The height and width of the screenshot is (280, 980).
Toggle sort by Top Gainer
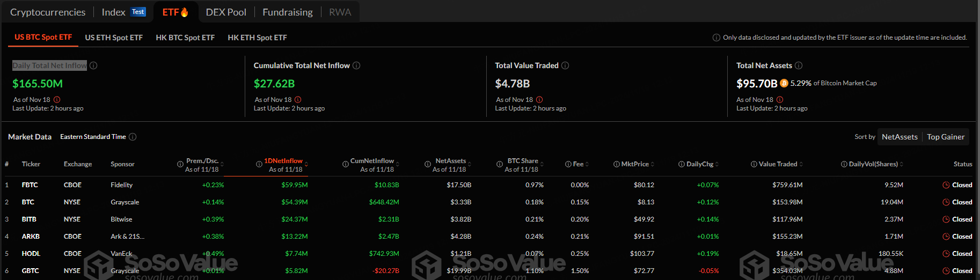pyautogui.click(x=945, y=137)
